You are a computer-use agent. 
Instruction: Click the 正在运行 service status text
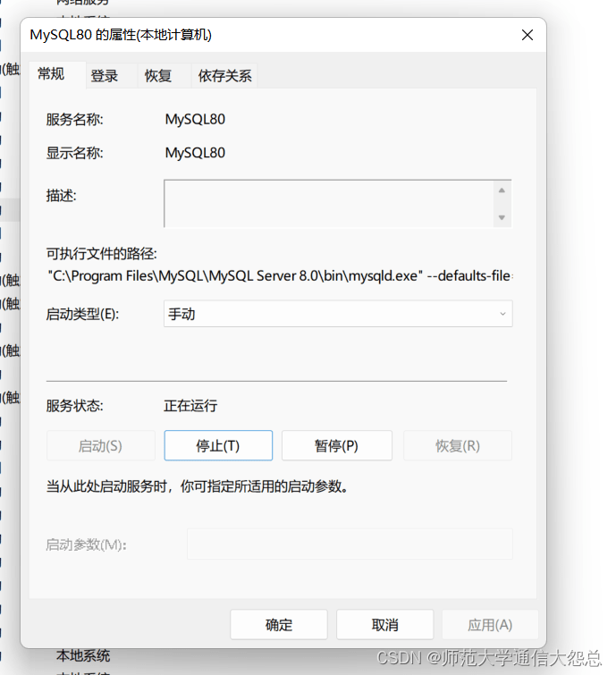(190, 406)
